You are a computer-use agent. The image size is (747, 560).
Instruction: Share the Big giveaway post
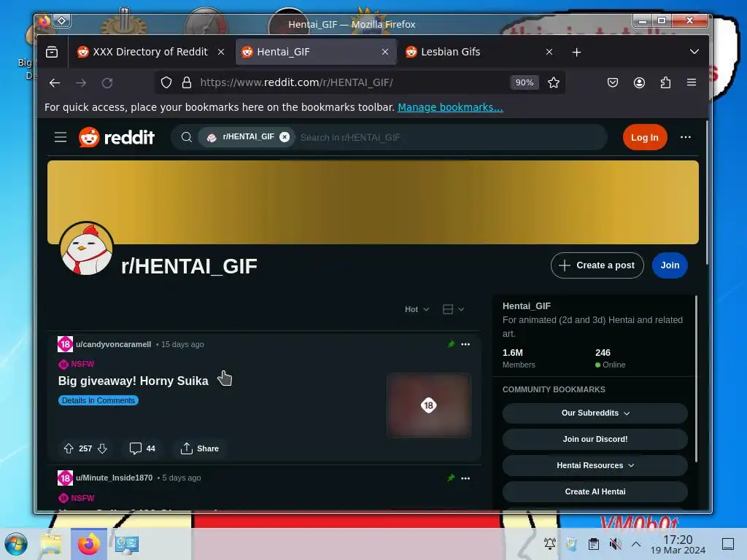[200, 448]
